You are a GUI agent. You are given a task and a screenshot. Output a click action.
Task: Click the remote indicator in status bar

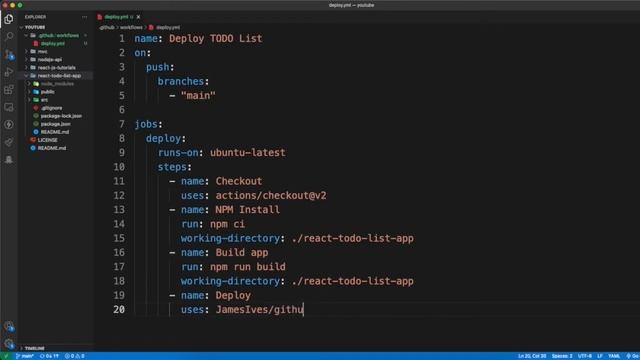point(6,356)
